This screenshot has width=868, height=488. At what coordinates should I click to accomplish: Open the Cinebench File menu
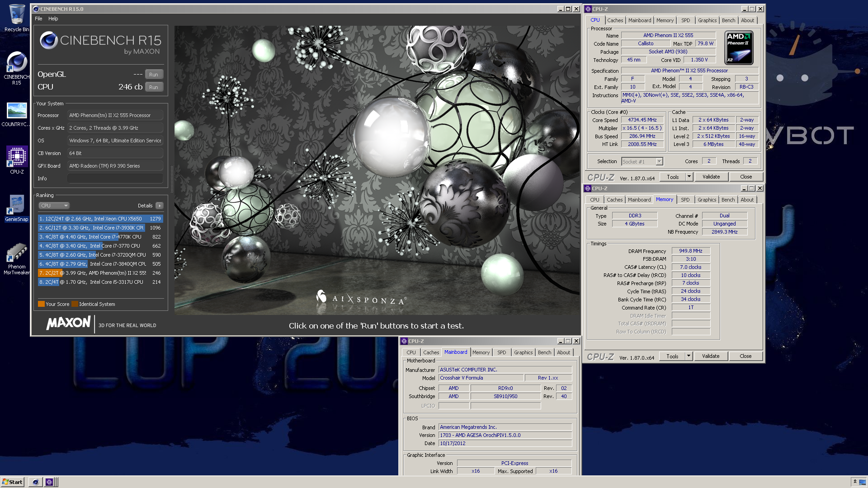[38, 19]
